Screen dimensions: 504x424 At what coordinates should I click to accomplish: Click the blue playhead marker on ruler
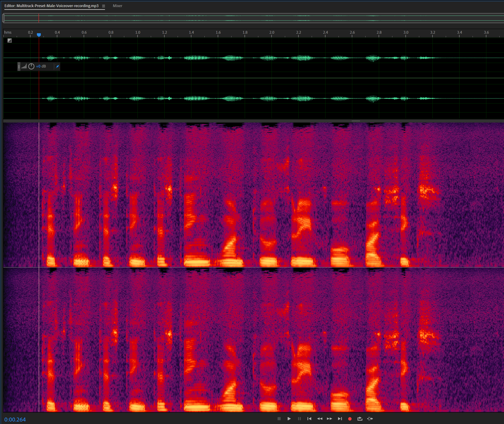click(x=39, y=35)
